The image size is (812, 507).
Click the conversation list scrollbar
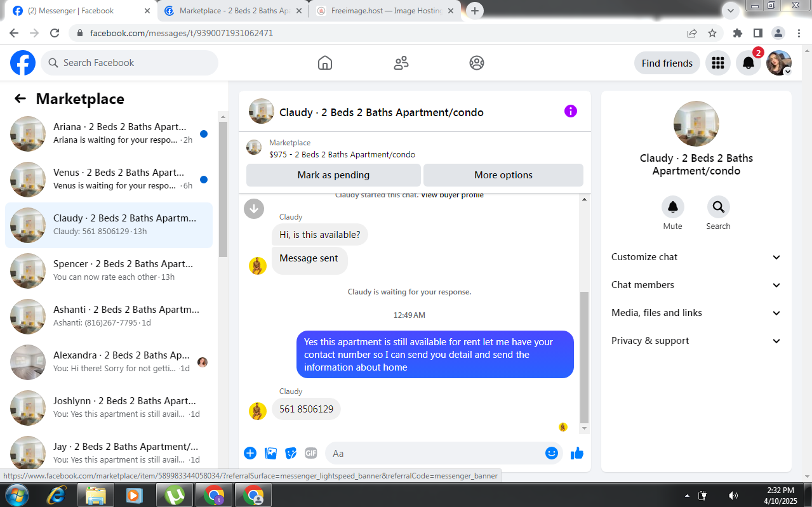pos(223,188)
